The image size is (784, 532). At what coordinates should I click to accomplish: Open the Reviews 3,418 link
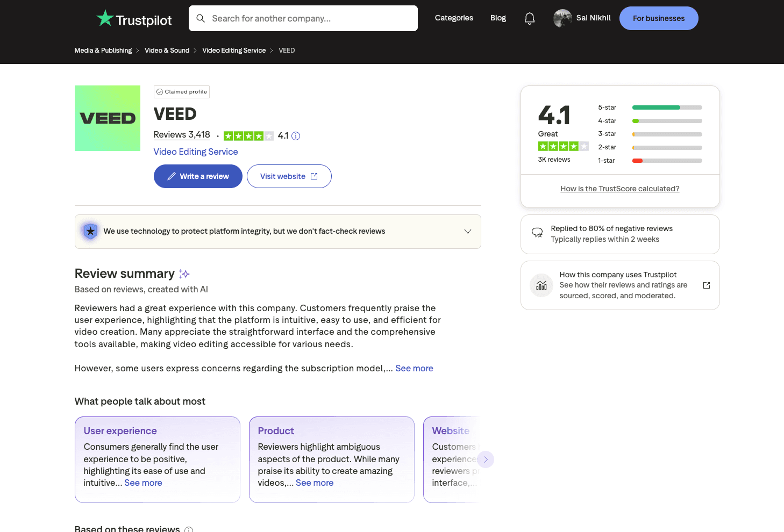click(182, 135)
